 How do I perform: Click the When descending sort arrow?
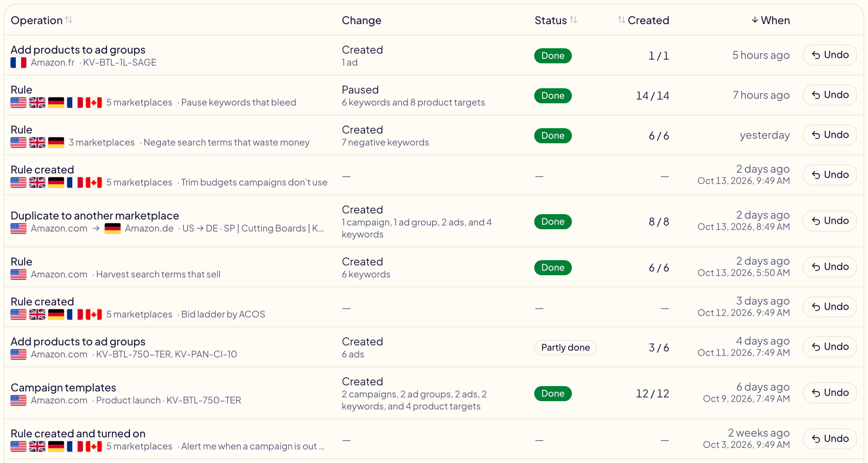click(x=755, y=20)
